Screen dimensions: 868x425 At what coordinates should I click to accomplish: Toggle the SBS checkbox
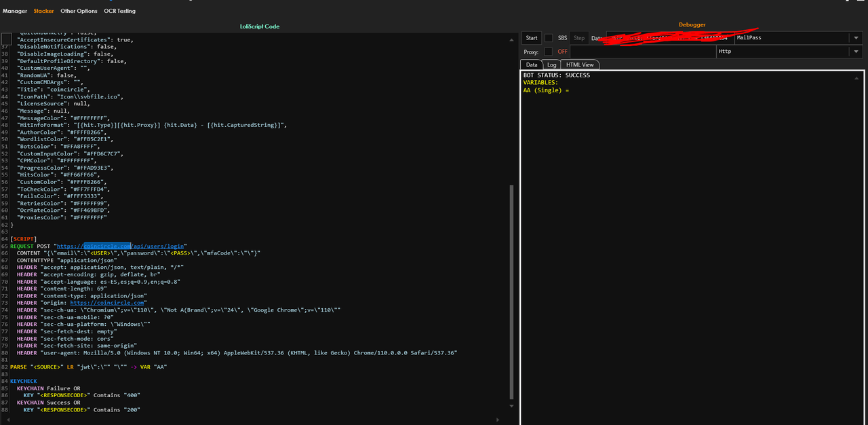(549, 38)
